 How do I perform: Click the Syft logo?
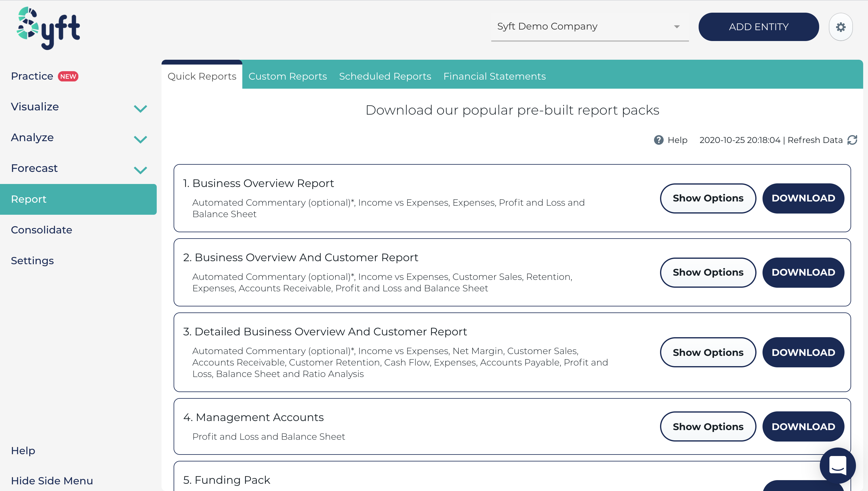47,28
